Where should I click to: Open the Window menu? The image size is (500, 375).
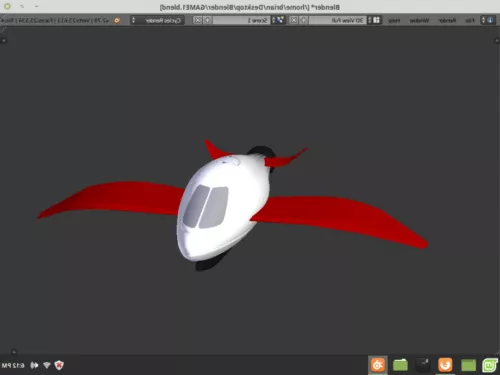pos(419,21)
